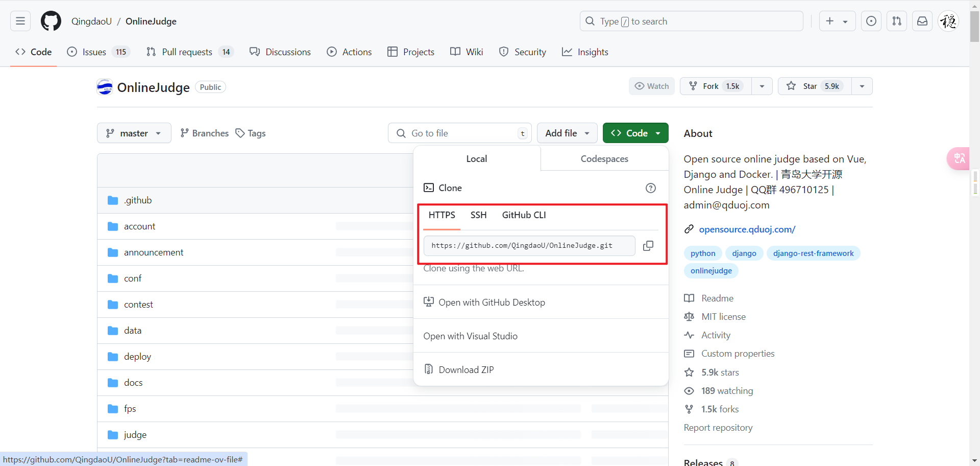Expand the dropdown arrow beside the plus
Screen dimensions: 980x466
[846, 21]
